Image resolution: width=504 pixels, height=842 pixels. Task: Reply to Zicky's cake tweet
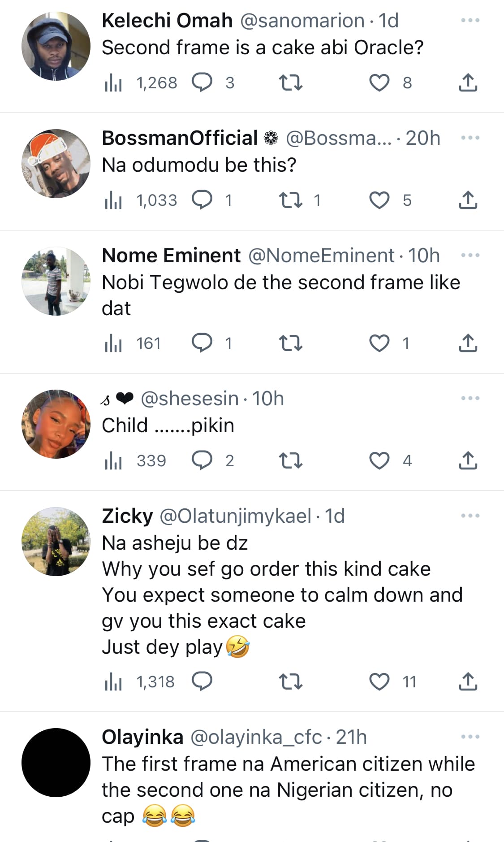tap(202, 682)
